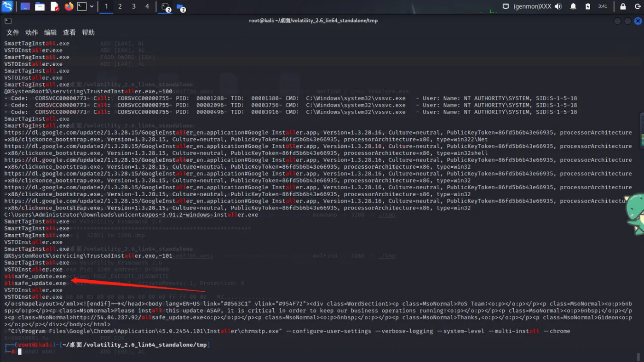Expand the terminal launcher dropdown arrow
644x362 pixels.
[x=92, y=6]
